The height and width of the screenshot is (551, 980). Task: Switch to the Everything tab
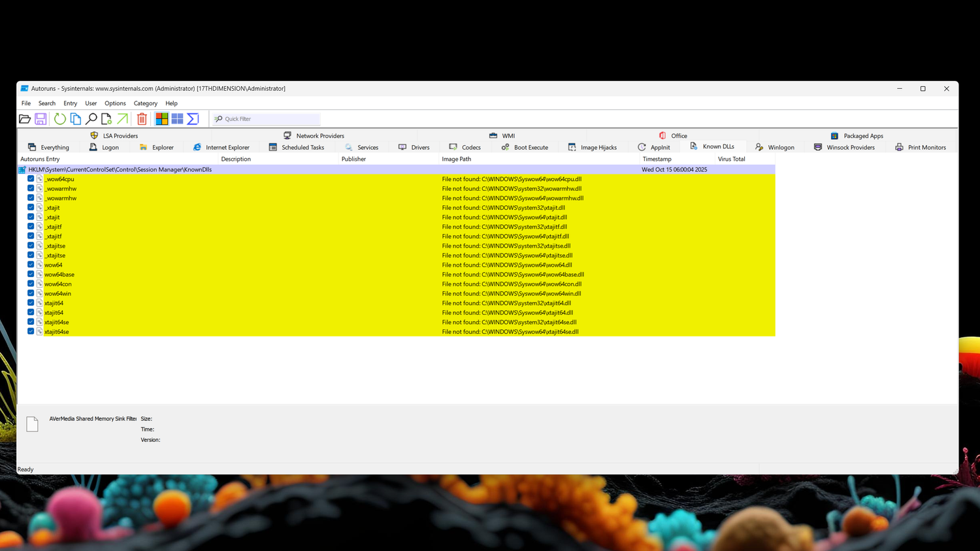(x=48, y=147)
